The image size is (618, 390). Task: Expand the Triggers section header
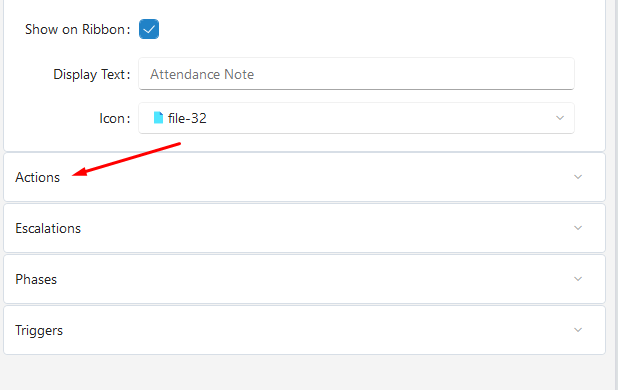(x=304, y=330)
